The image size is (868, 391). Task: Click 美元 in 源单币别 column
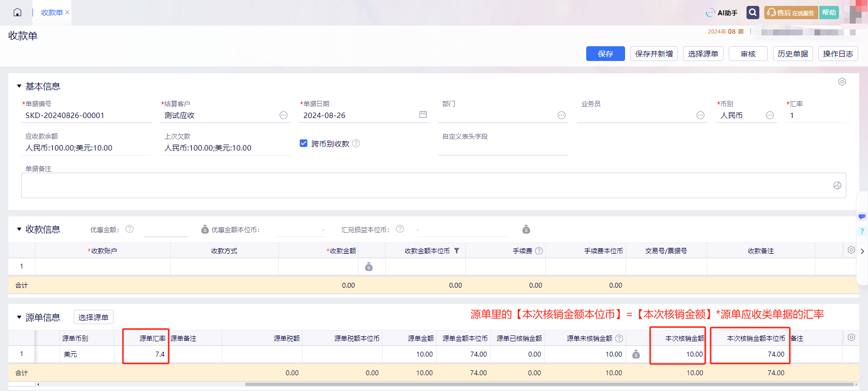70,354
